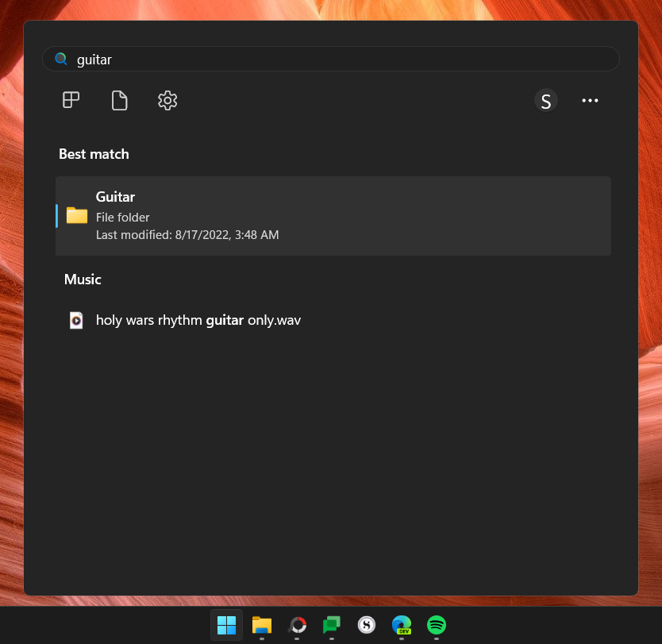Play holy wars rhythm guitar only.wav
The width and height of the screenshot is (662, 644).
click(198, 320)
